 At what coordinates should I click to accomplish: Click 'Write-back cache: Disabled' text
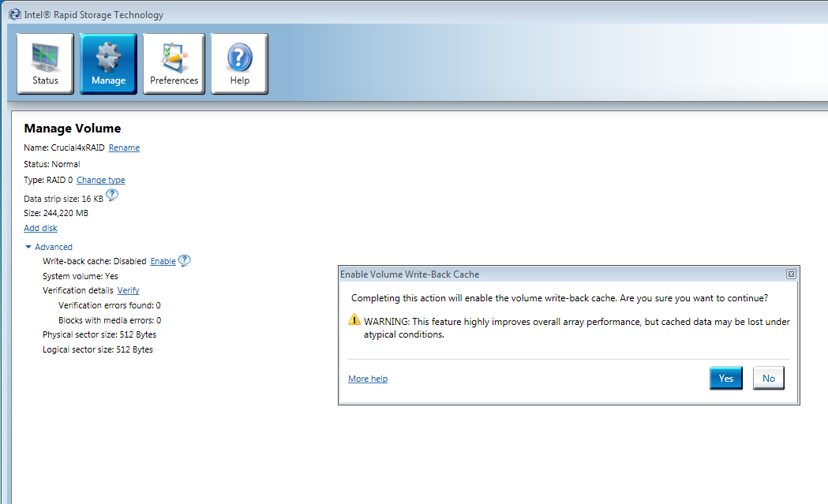pos(95,261)
